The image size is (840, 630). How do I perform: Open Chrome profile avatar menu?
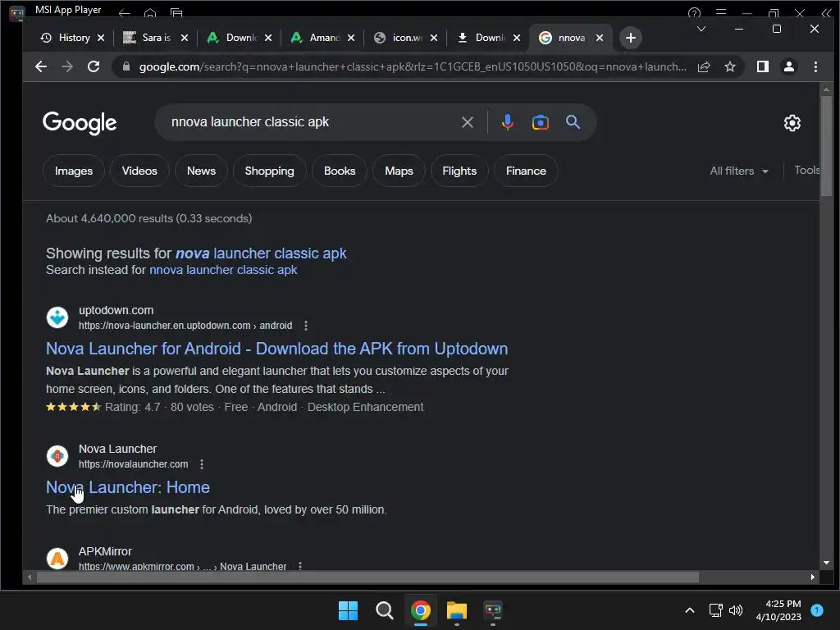coord(788,66)
